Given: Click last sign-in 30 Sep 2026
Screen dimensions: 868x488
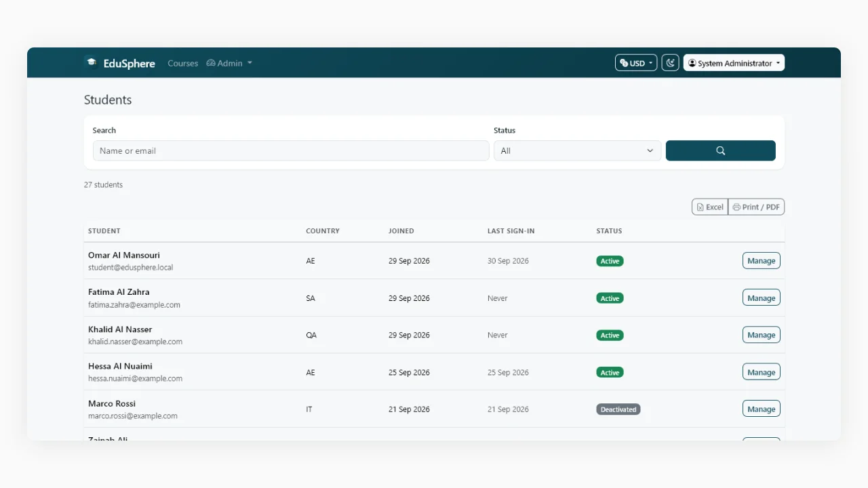Looking at the screenshot, I should (x=508, y=261).
